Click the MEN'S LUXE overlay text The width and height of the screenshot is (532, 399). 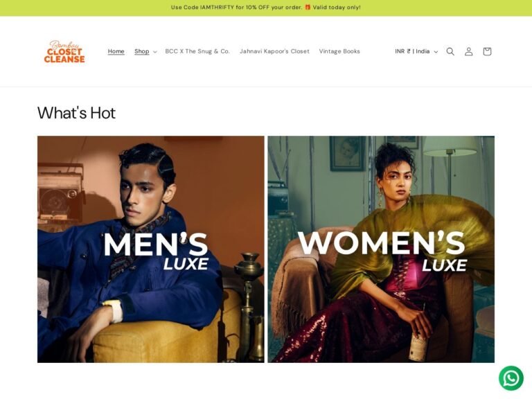[x=156, y=251]
